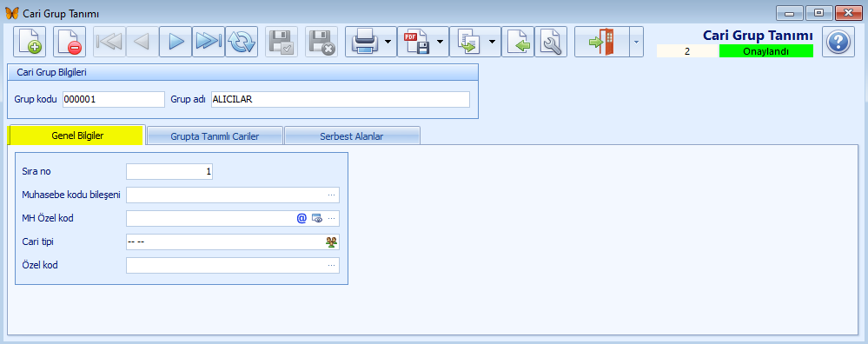868x344 pixels.
Task: Switch to Grupta Tanımlı Cariler tab
Action: tap(215, 136)
